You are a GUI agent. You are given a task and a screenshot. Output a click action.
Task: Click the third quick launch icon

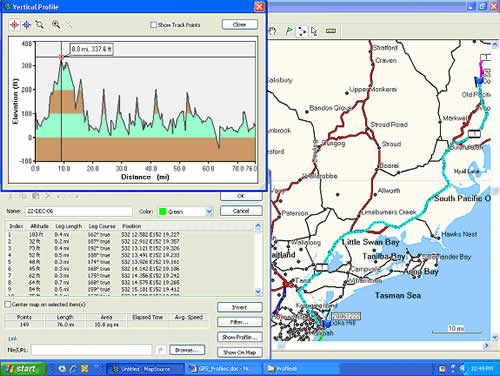pyautogui.click(x=85, y=369)
